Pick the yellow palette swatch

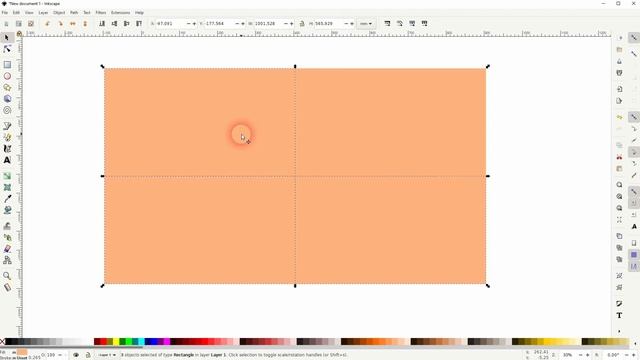(116, 342)
